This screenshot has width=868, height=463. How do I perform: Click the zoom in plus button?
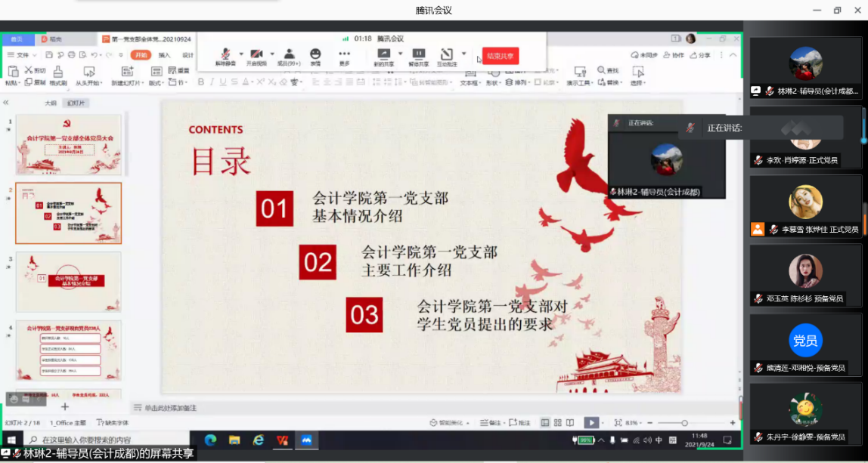[x=733, y=423]
